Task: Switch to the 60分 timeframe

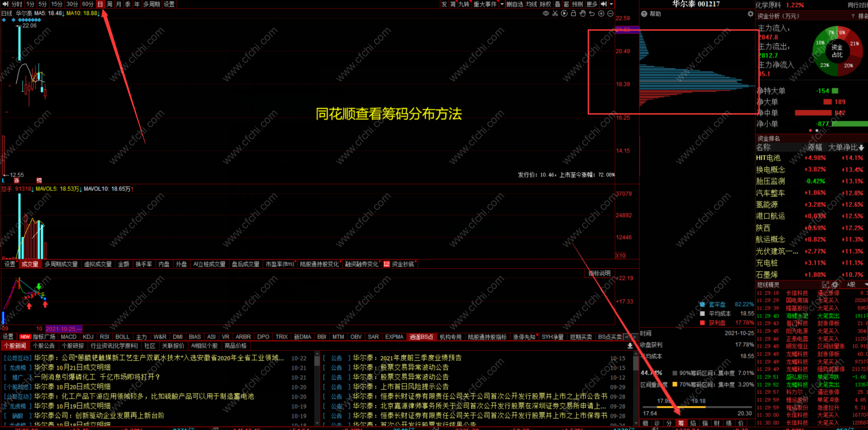Action: pos(88,4)
